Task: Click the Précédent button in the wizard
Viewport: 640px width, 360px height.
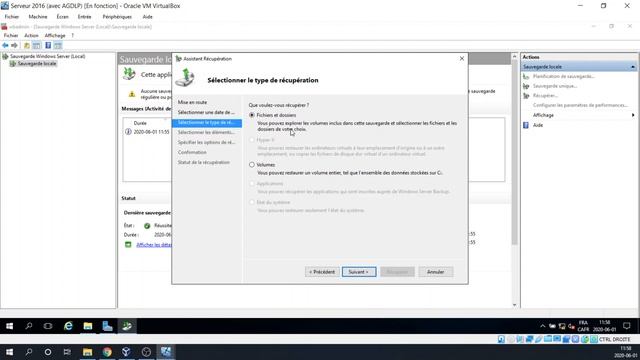Action: [322, 272]
